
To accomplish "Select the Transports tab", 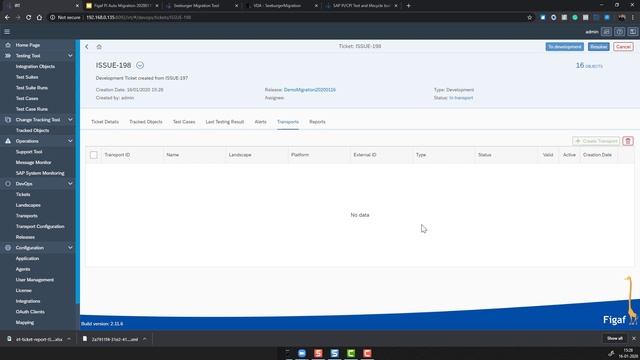I will click(x=288, y=122).
